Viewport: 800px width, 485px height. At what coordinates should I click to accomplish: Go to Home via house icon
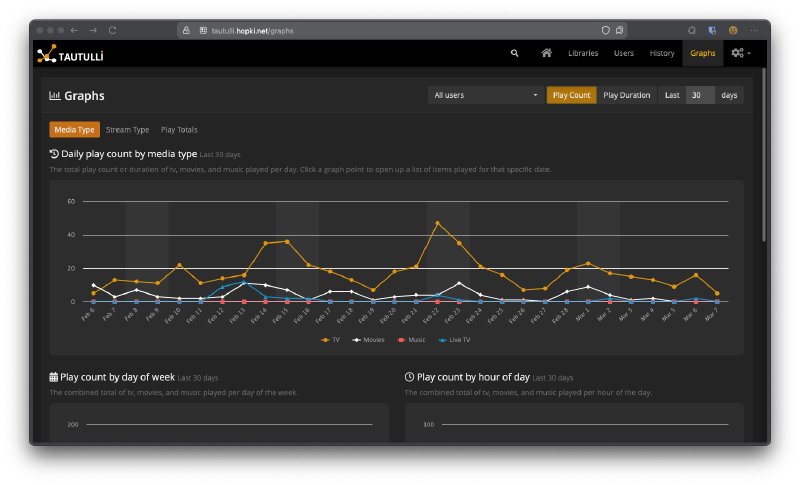tap(546, 53)
